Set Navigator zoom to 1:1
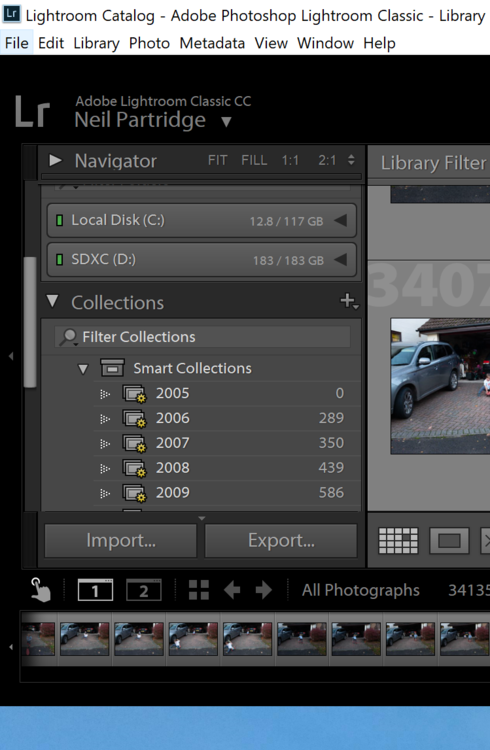The image size is (490, 750). (x=290, y=160)
